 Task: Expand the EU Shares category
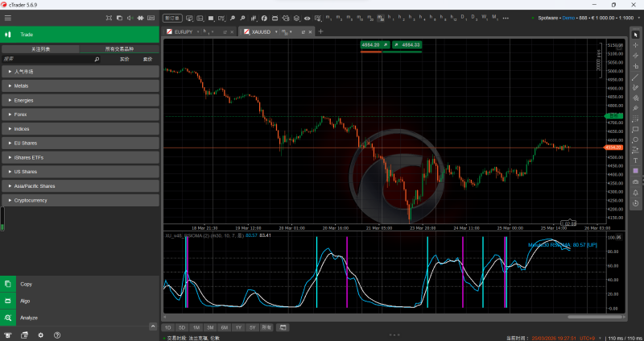pyautogui.click(x=80, y=143)
